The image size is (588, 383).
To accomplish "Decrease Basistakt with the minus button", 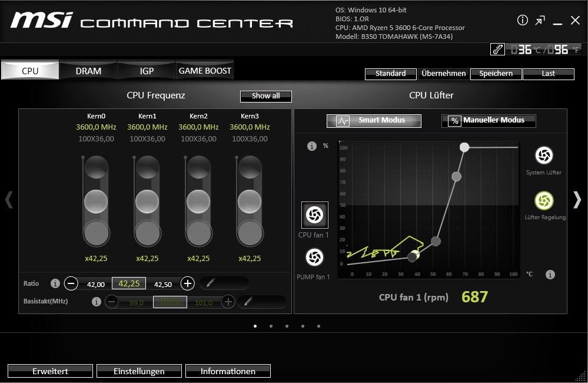I will click(111, 302).
